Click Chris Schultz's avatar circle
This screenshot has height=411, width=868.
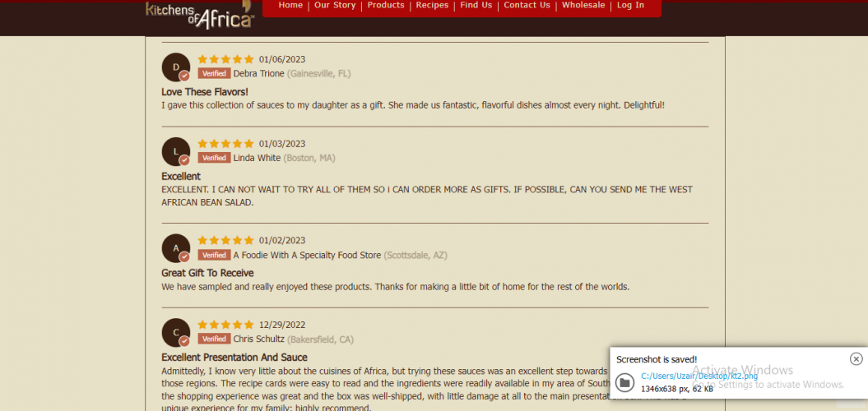(x=176, y=332)
